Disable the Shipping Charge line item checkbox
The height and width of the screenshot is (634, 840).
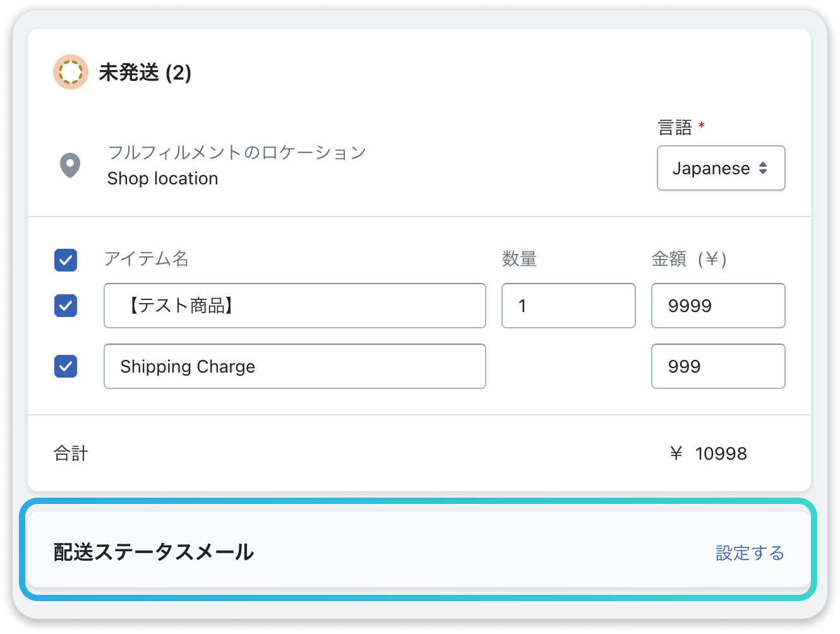(66, 366)
